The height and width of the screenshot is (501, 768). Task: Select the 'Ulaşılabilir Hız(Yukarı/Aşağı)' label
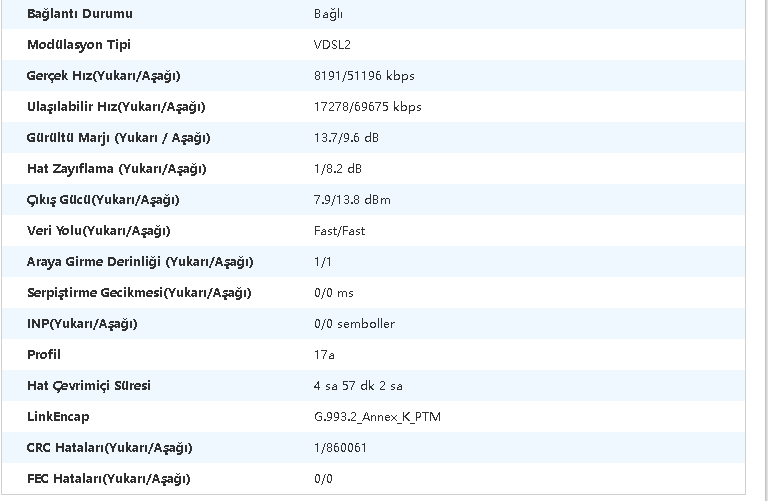tap(116, 107)
